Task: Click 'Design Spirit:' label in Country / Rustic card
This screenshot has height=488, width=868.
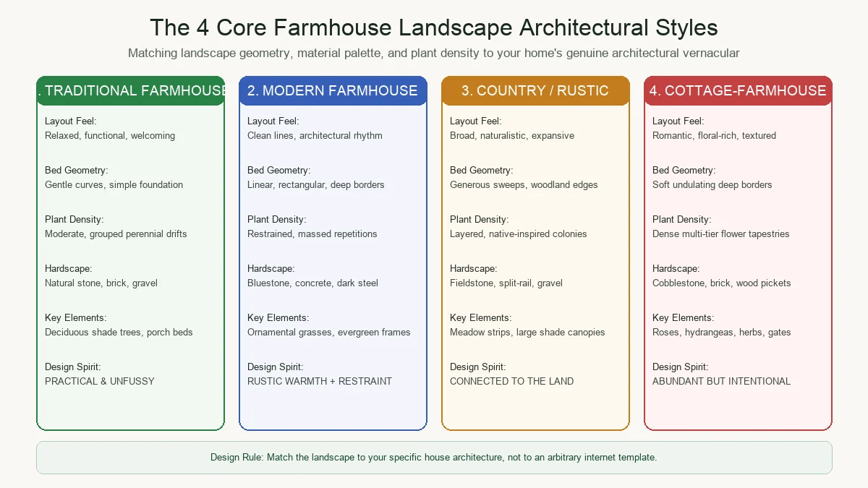Action: (478, 367)
